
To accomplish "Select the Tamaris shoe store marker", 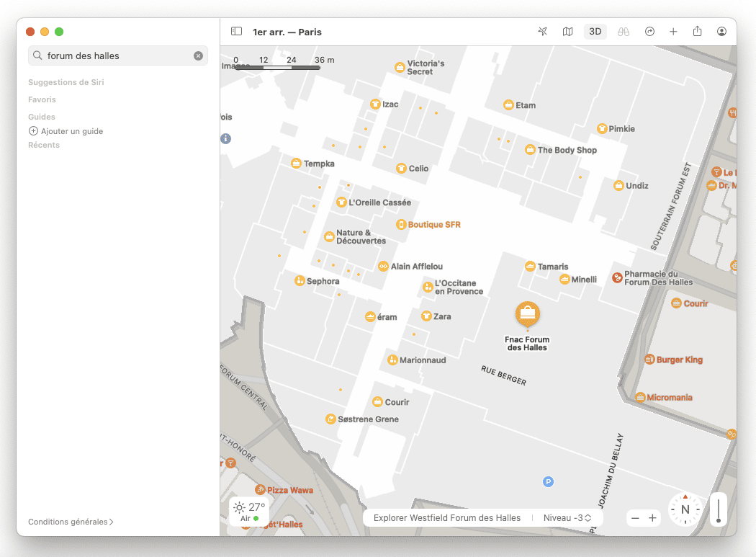I will click(x=530, y=266).
